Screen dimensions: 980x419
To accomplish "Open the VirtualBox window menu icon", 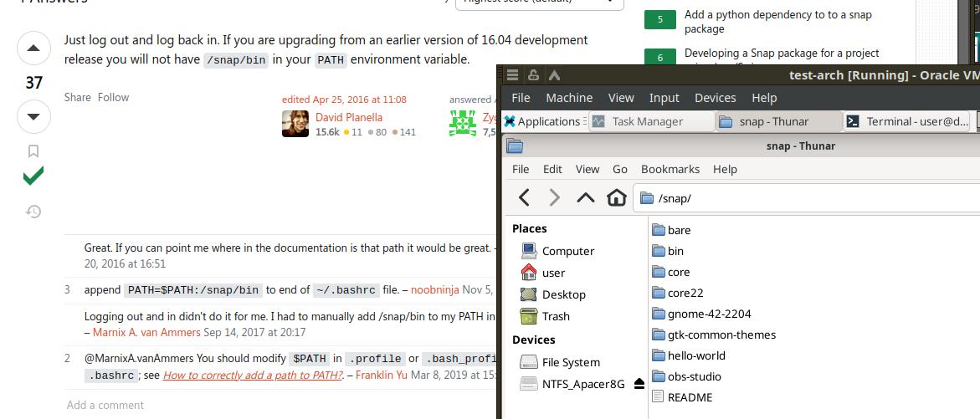I will tap(512, 75).
